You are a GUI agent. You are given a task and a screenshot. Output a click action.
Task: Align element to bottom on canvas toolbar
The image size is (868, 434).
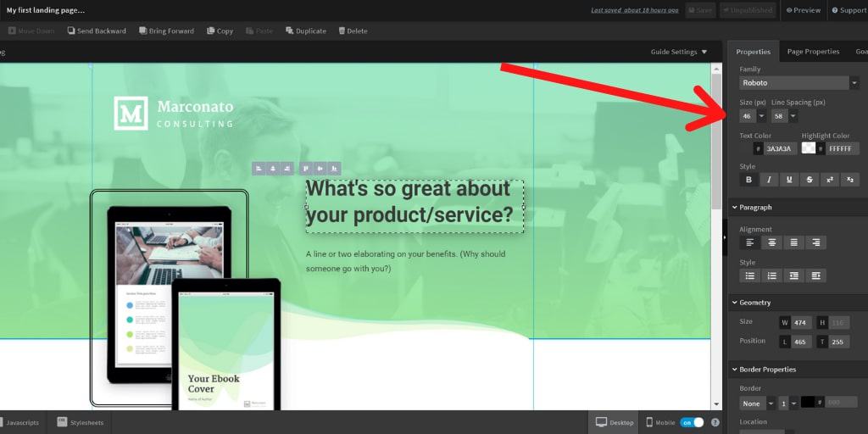pos(334,169)
